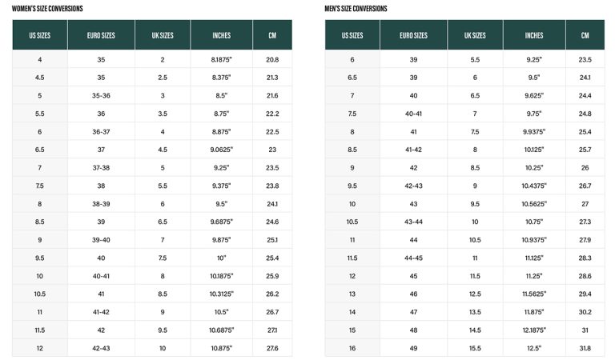
Task: Click UK Sizes header in women's table
Action: [162, 35]
